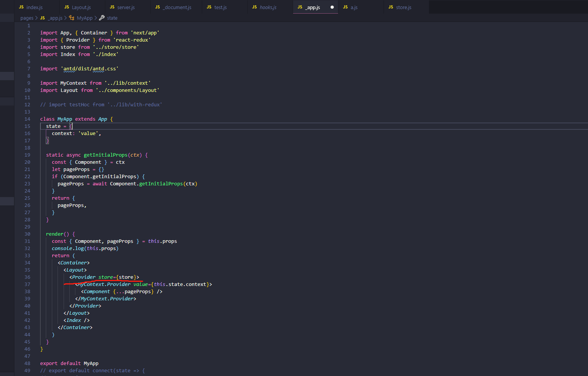Click the JS file icon on store.js tab
The width and height of the screenshot is (588, 376).
(x=391, y=7)
